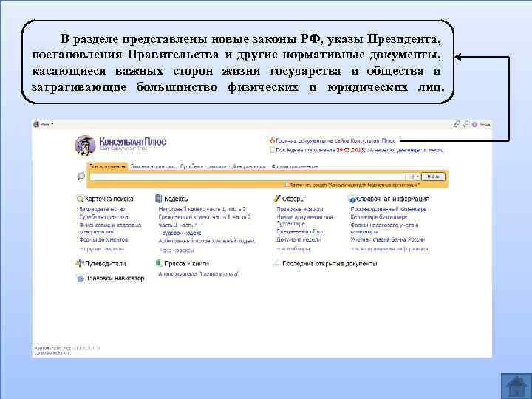The image size is (532, 399).
Task: Open Учетная ставка Банка России link
Action: (387, 239)
